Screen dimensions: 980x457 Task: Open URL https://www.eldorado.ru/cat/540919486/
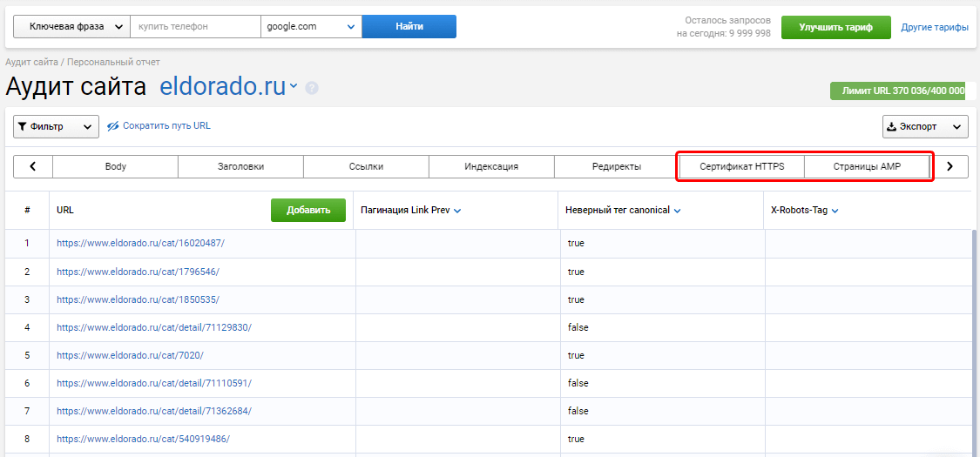pyautogui.click(x=143, y=439)
